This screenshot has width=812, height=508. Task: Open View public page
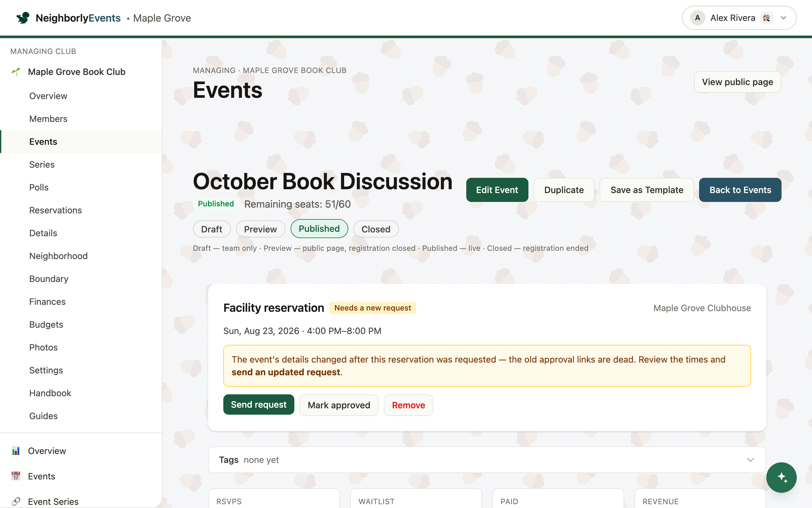pos(737,82)
